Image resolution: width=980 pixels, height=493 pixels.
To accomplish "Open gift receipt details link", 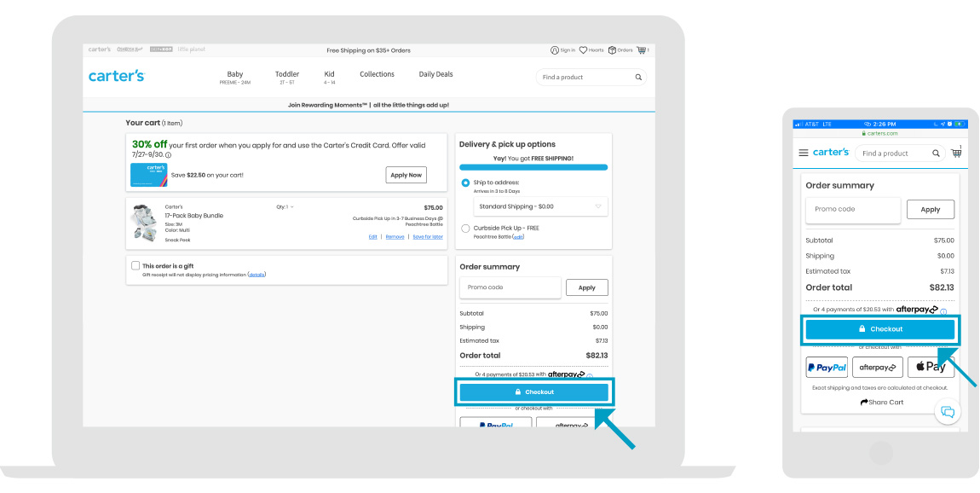I will tap(257, 275).
